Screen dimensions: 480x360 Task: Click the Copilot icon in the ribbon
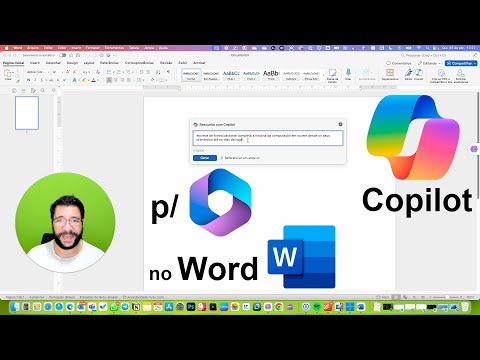(419, 74)
